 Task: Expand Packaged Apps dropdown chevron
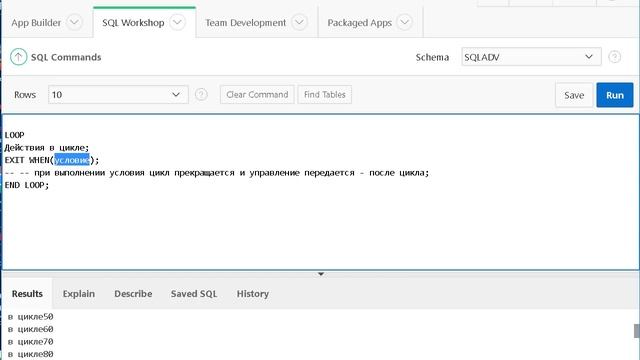pyautogui.click(x=404, y=22)
